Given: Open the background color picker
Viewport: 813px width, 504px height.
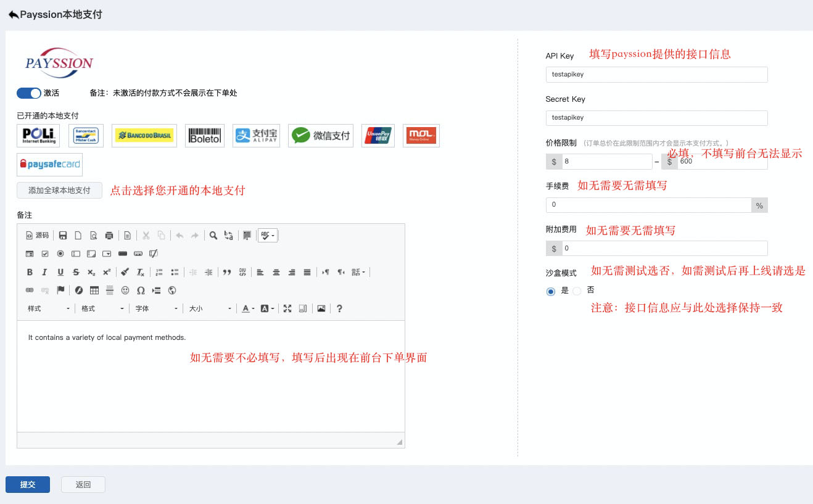Looking at the screenshot, I should pos(267,308).
